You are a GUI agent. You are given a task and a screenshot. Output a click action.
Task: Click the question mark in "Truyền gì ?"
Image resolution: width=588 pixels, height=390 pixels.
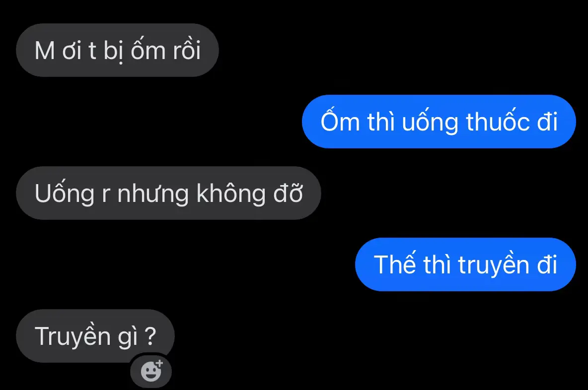point(150,336)
